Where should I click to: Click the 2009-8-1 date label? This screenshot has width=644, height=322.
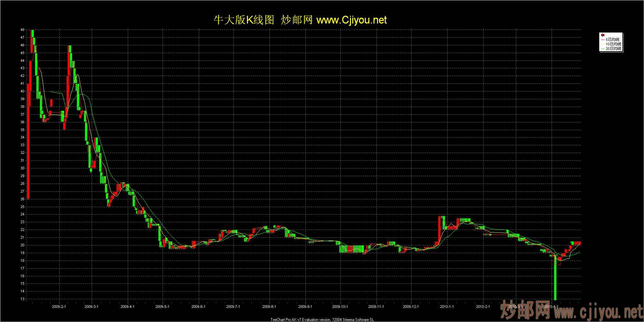(x=269, y=307)
